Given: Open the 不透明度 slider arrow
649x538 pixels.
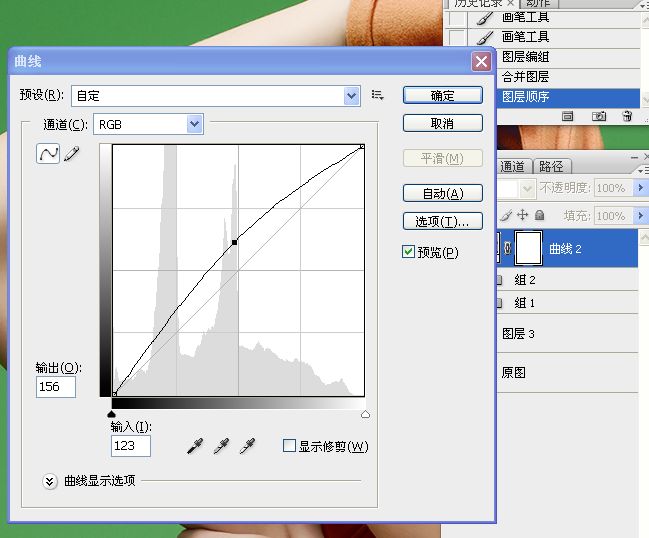Looking at the screenshot, I should tap(640, 188).
